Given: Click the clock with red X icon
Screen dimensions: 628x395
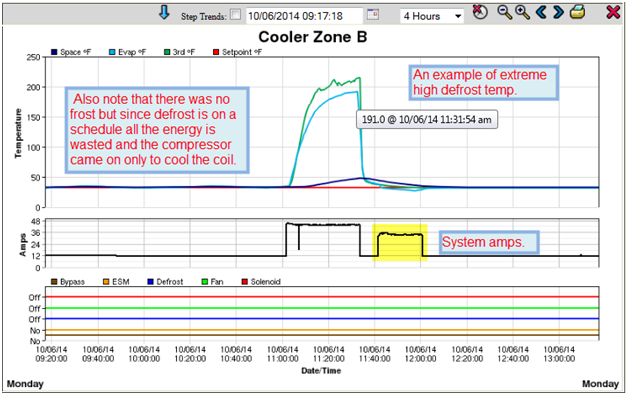Looking at the screenshot, I should (480, 12).
